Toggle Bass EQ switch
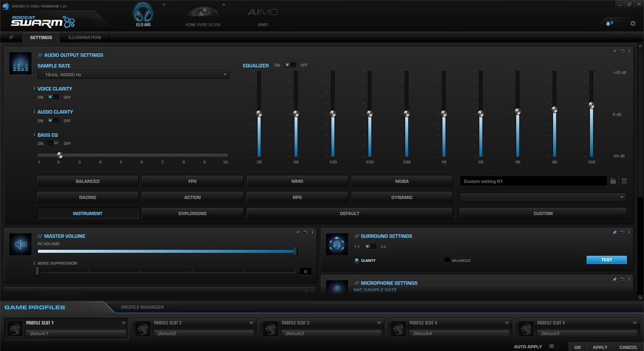644x351 pixels. (x=53, y=143)
